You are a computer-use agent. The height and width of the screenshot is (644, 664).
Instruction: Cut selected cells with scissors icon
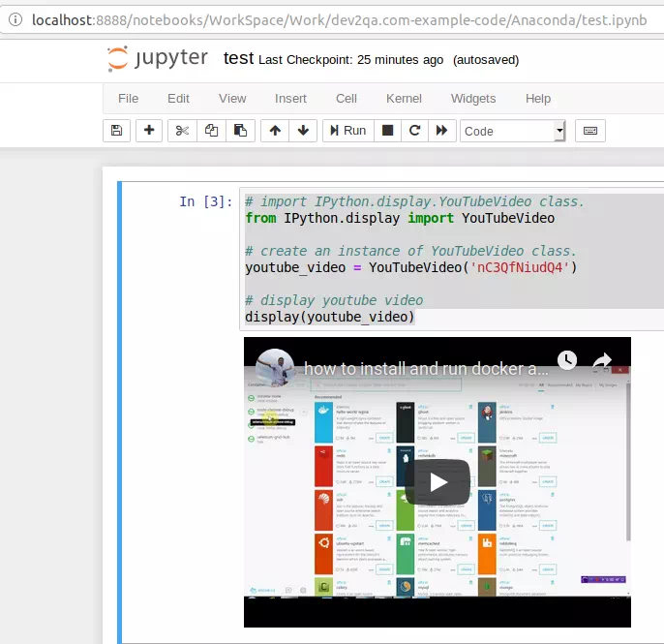[x=182, y=131]
